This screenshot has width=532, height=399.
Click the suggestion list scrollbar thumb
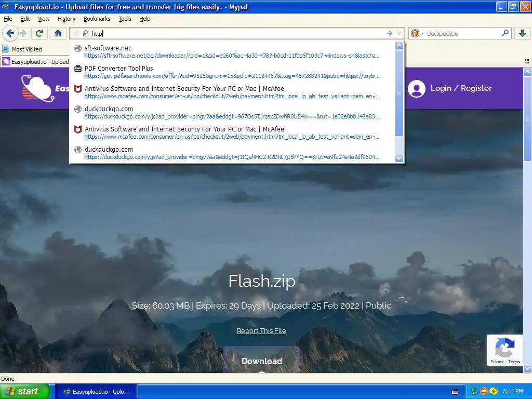[x=400, y=92]
